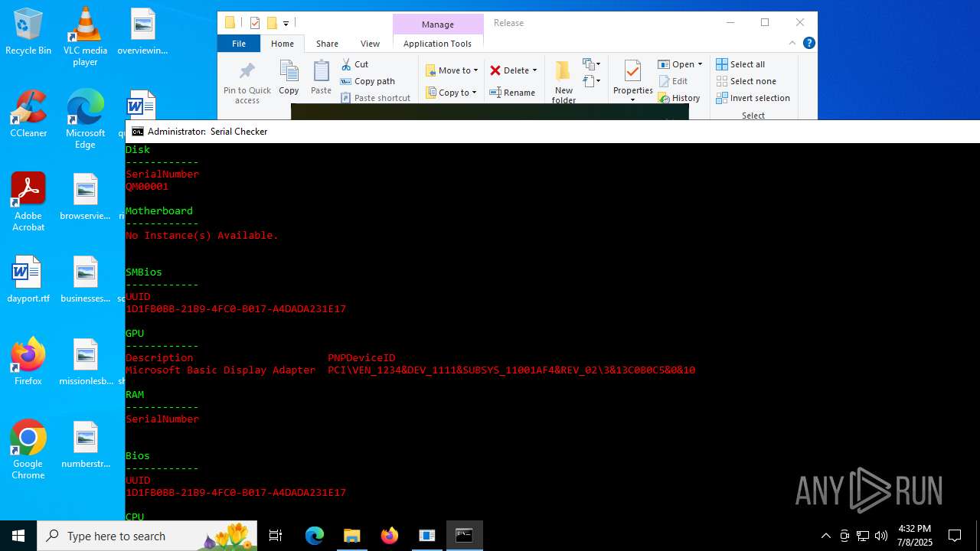The image size is (980, 551).
Task: Open the Manage contextual tab
Action: (438, 24)
